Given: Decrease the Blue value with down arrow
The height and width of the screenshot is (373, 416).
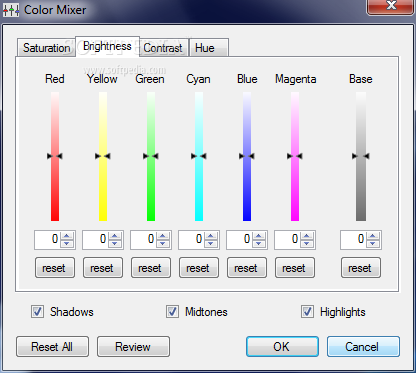Looking at the screenshot, I should 259,243.
